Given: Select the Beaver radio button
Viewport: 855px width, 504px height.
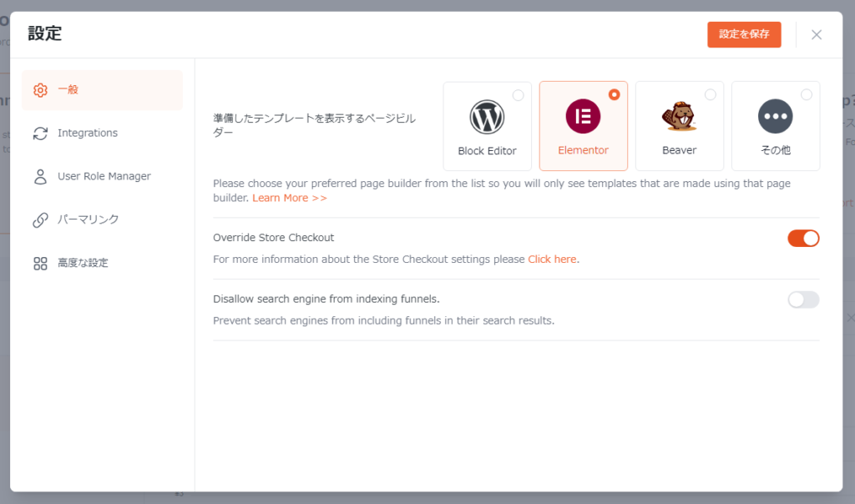Looking at the screenshot, I should point(710,95).
